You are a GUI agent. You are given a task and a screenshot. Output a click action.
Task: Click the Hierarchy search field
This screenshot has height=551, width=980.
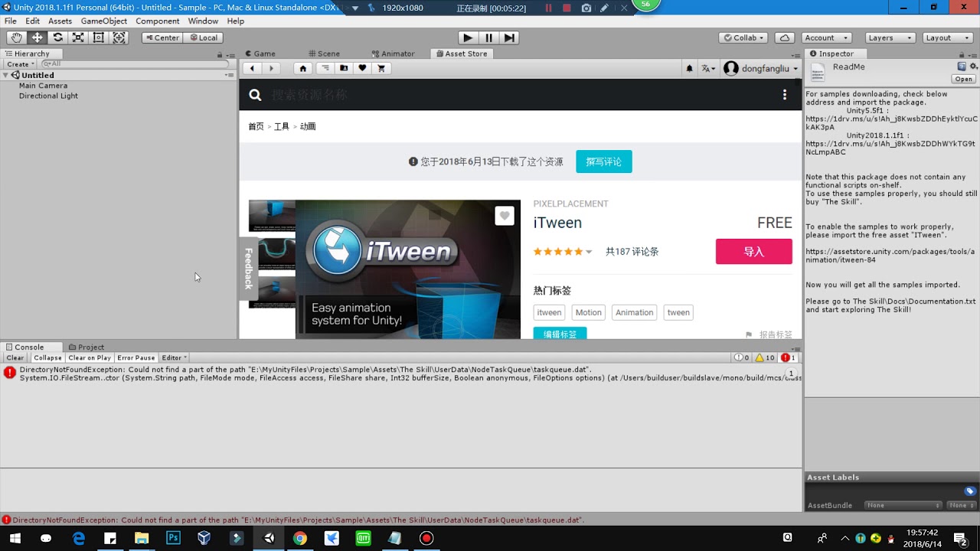(136, 64)
